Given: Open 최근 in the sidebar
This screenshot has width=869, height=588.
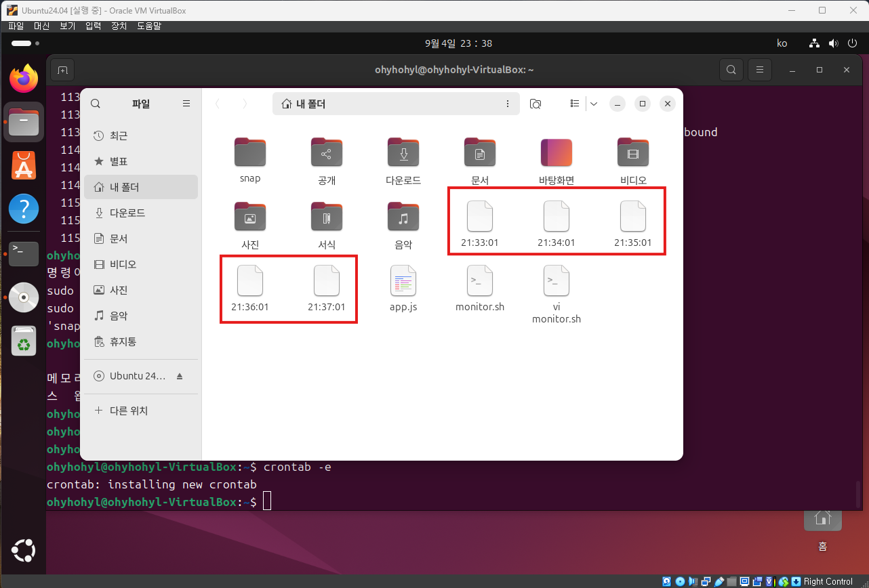Looking at the screenshot, I should [x=141, y=135].
